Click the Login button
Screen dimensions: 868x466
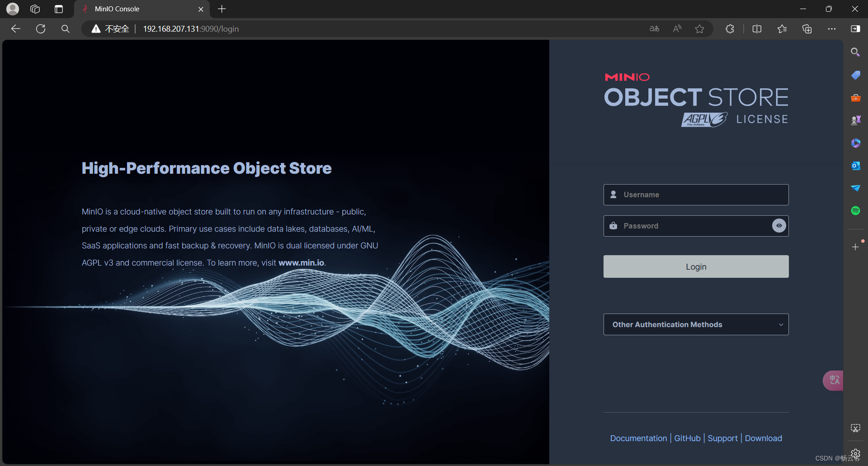696,266
